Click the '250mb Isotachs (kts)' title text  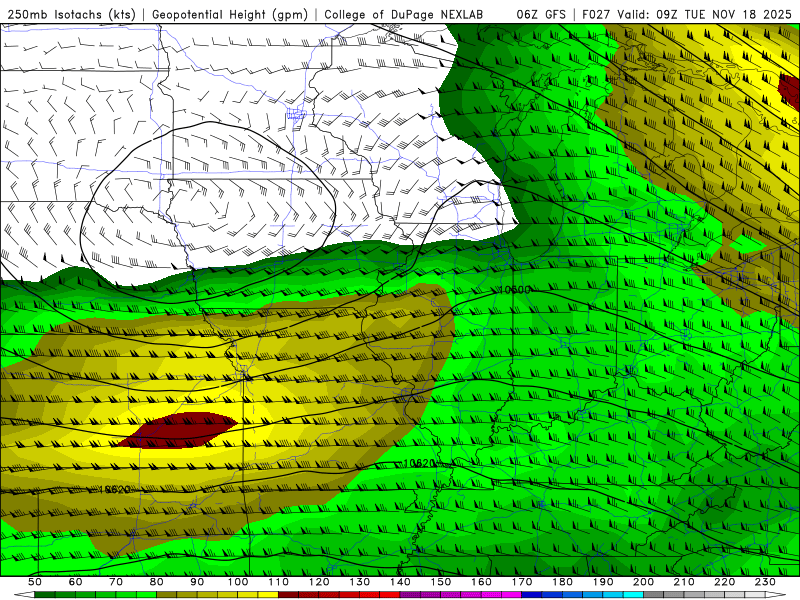(x=71, y=14)
